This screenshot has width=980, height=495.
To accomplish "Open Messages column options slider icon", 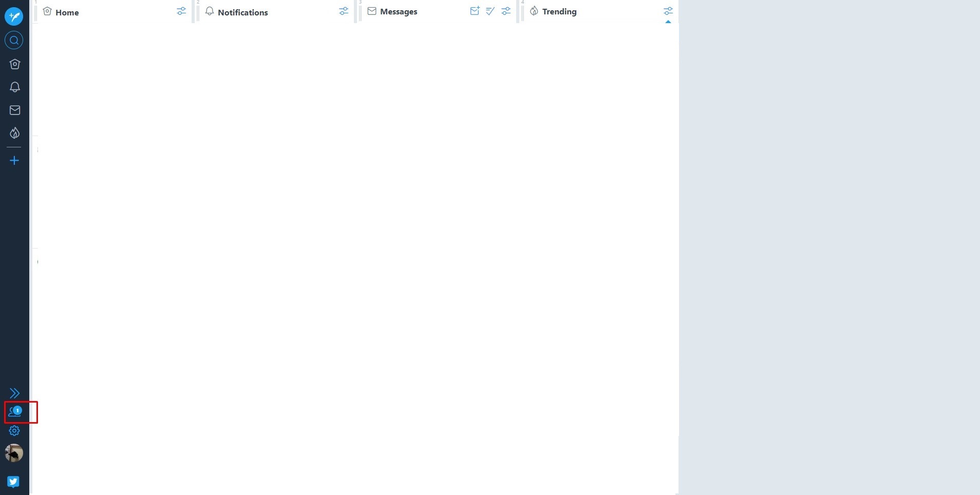I will pyautogui.click(x=506, y=11).
